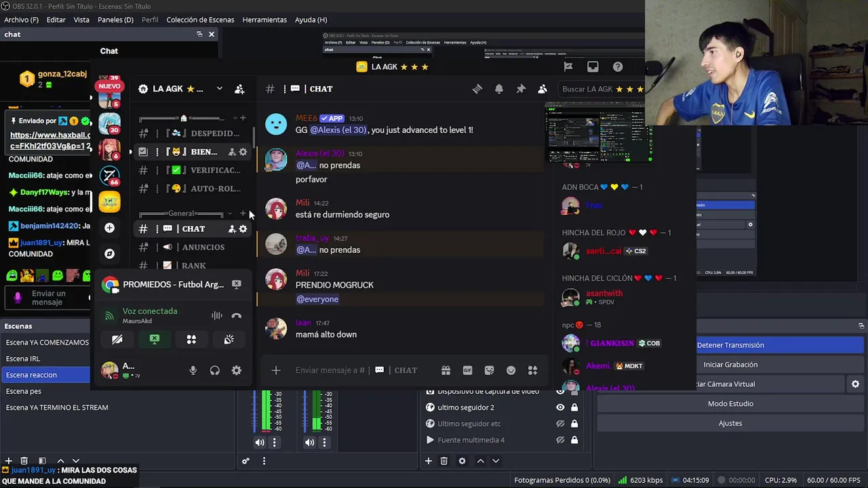
Task: Remove selected source trash icon
Action: pyautogui.click(x=444, y=461)
